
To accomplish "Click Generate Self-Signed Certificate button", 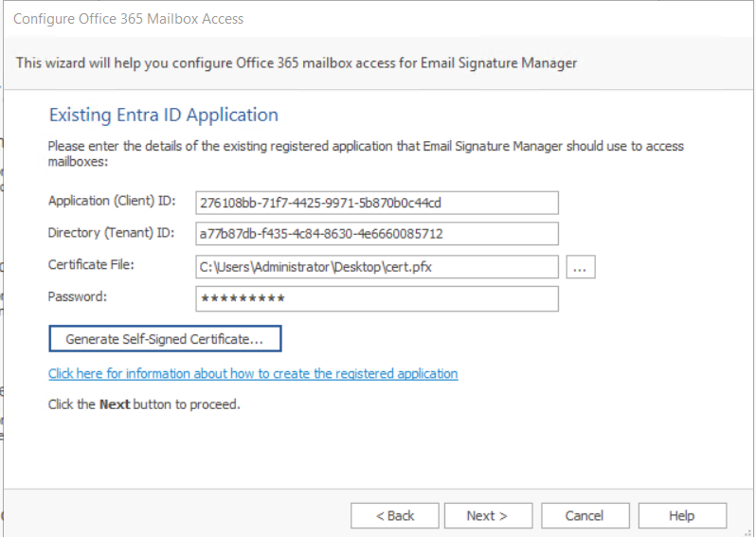I will click(165, 338).
